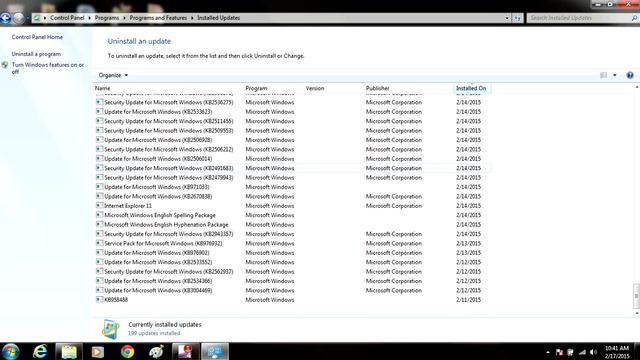Select Security Update KB2562937
The width and height of the screenshot is (640, 360).
tap(292, 271)
